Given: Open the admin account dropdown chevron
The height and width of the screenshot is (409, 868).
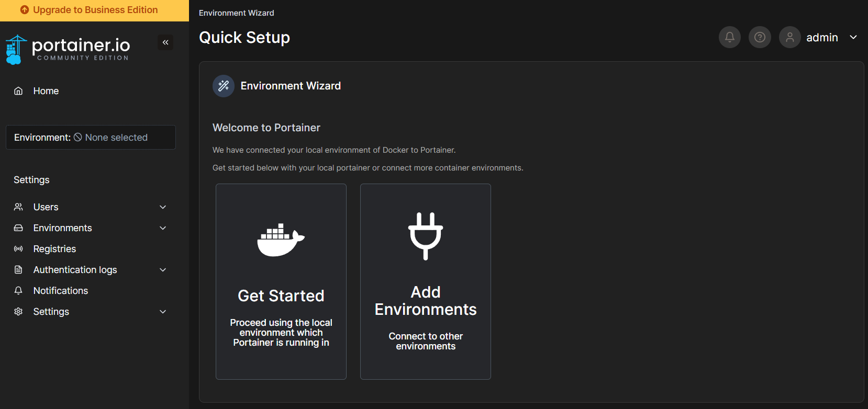Looking at the screenshot, I should [x=853, y=37].
